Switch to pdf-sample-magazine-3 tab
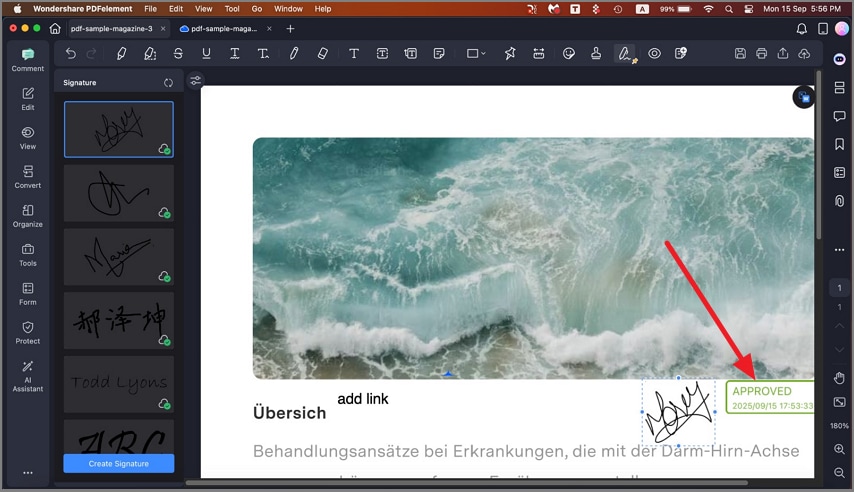Viewport: 854px width, 492px height. (x=112, y=28)
